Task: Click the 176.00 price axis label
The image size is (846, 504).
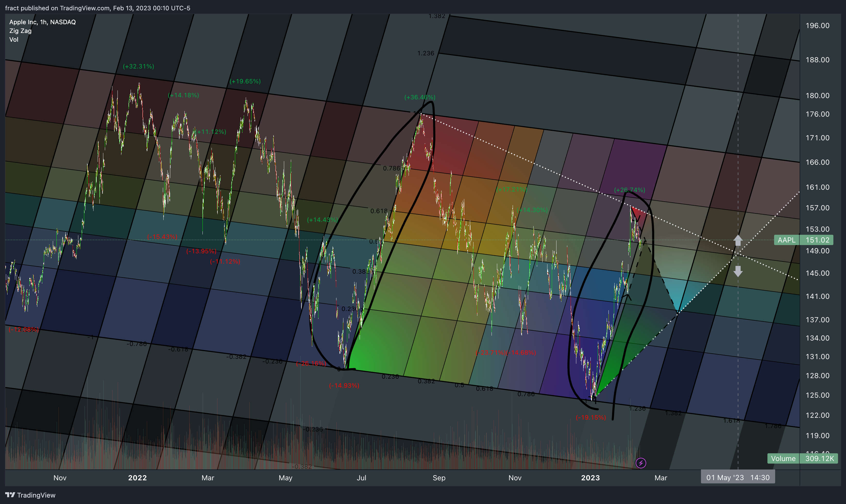Action: (817, 114)
